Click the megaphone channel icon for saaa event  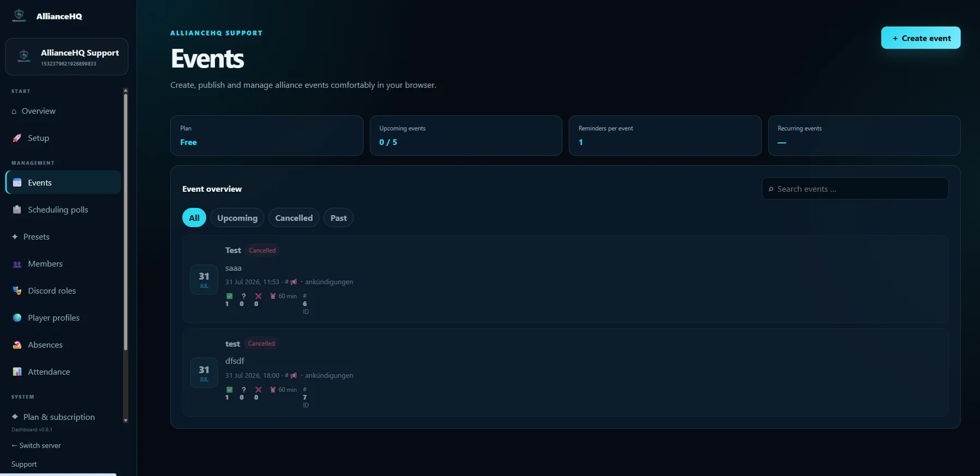click(x=294, y=282)
